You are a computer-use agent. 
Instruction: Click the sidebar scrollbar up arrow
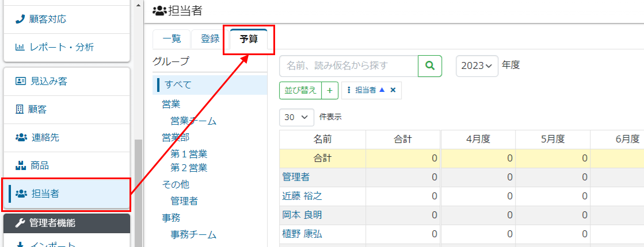point(137,5)
